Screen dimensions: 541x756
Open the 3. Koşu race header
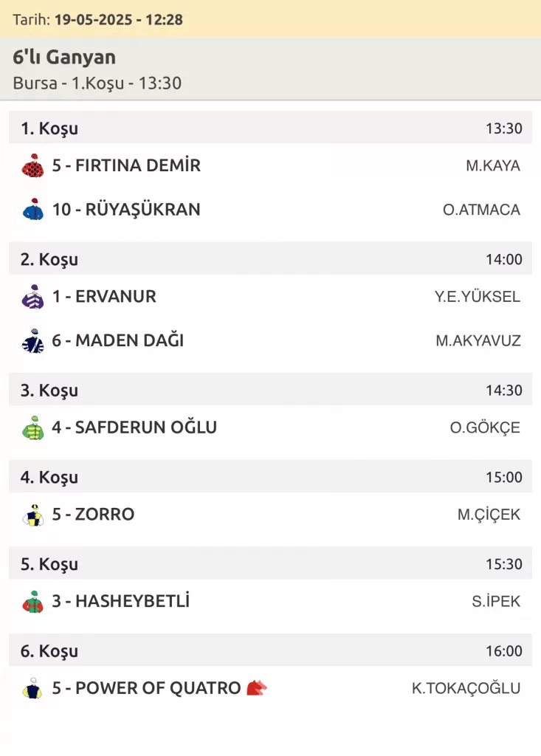pyautogui.click(x=270, y=390)
